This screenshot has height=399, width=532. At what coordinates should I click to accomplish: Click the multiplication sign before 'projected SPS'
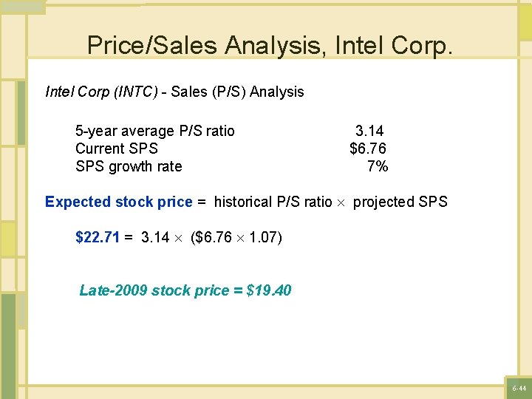coord(343,202)
